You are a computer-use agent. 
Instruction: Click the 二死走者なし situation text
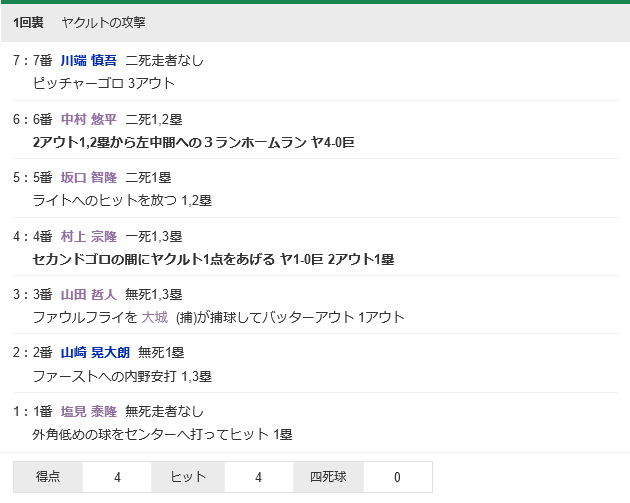(165, 61)
